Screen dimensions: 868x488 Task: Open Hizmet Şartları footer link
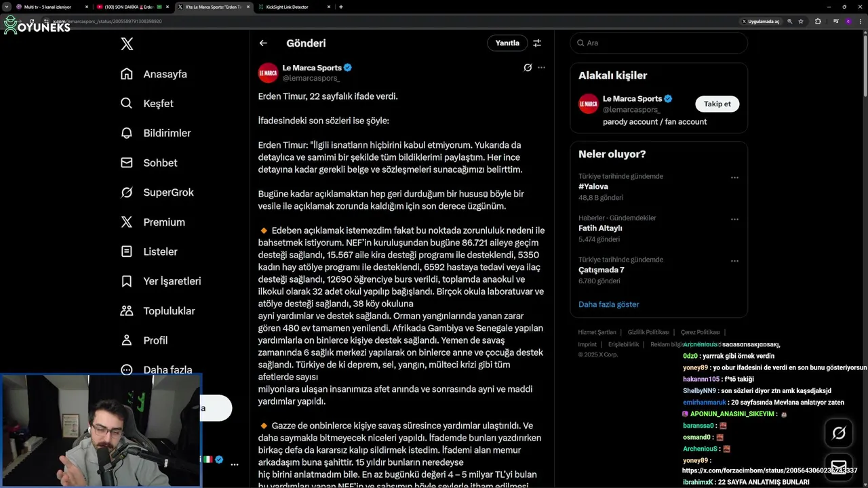[x=597, y=332]
